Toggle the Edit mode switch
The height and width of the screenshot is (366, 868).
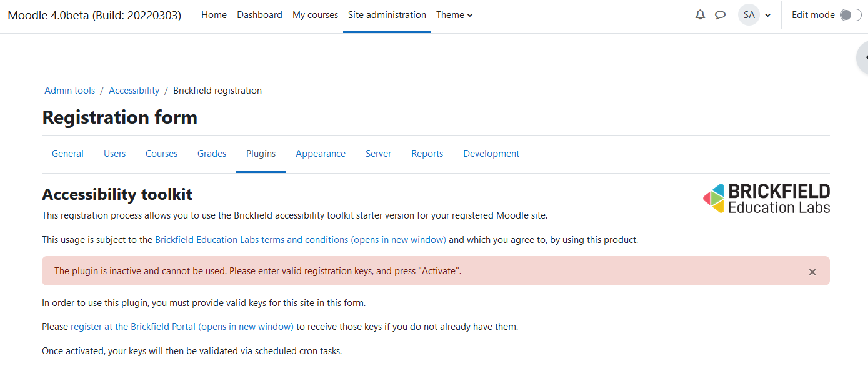851,15
